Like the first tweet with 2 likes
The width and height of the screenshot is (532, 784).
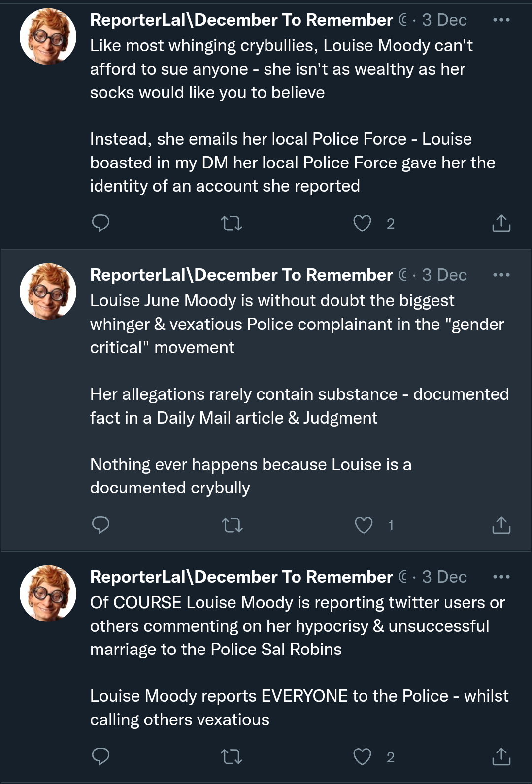pos(363,224)
